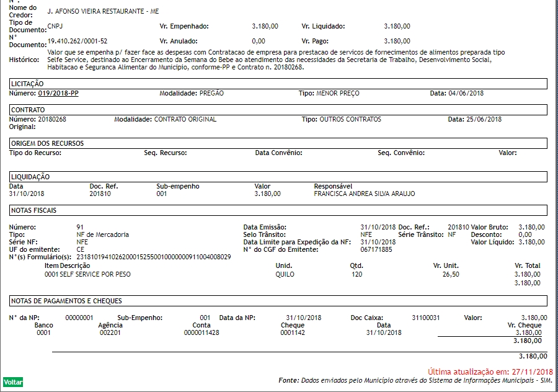Select contract number 20180268
558x392 pixels.
52,119
